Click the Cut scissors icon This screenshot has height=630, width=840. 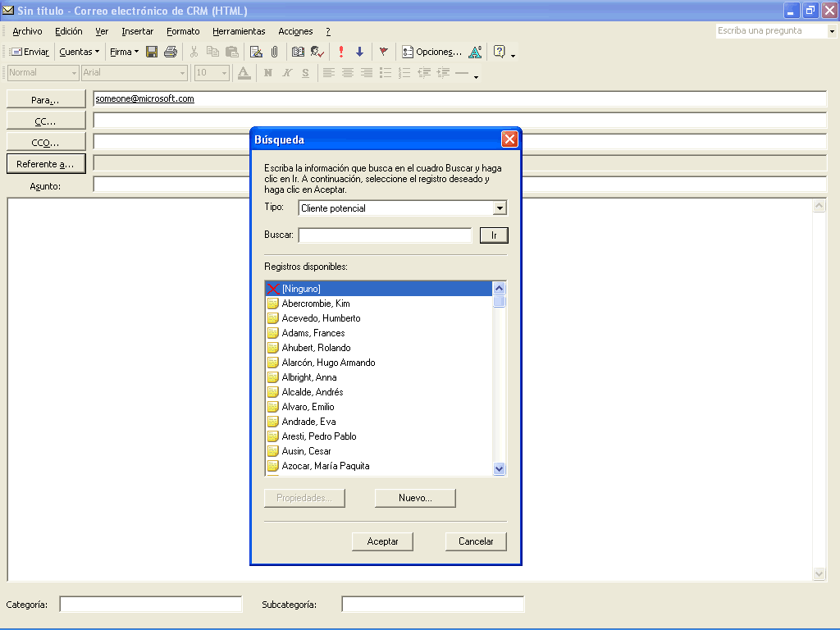tap(194, 52)
